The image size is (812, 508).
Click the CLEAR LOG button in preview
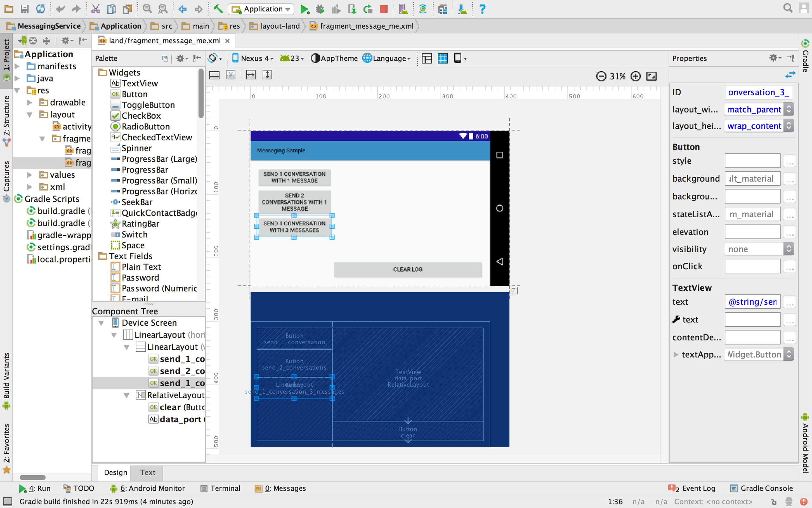[x=408, y=270]
